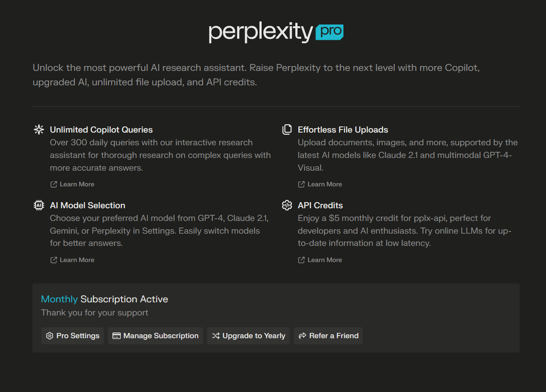This screenshot has width=546, height=392.
Task: Click the Manage Subscription button
Action: [x=155, y=336]
